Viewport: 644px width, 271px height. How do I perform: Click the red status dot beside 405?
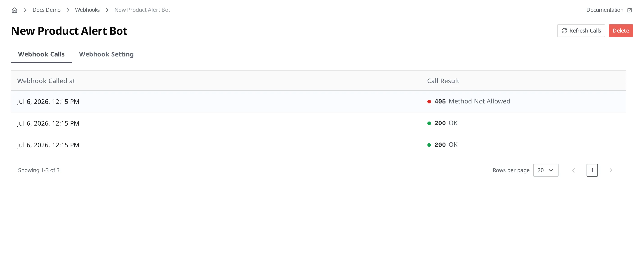pyautogui.click(x=429, y=102)
